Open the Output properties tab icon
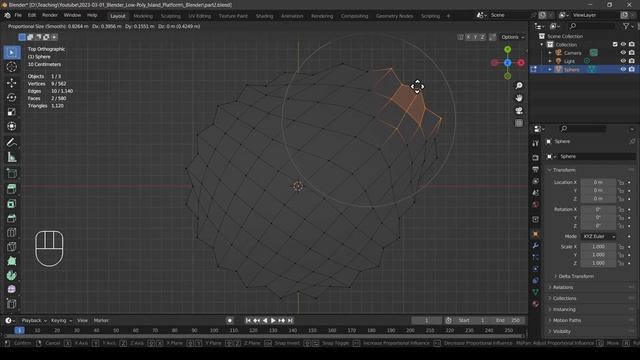The height and width of the screenshot is (360, 640). click(536, 169)
